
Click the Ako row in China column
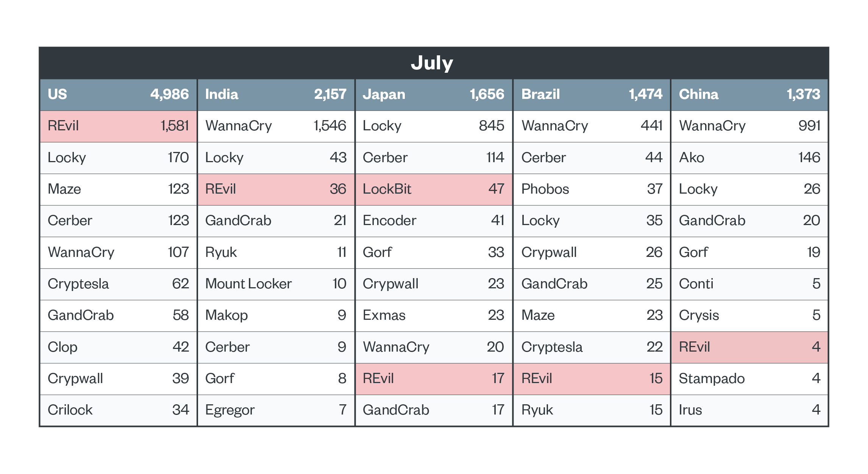(749, 158)
